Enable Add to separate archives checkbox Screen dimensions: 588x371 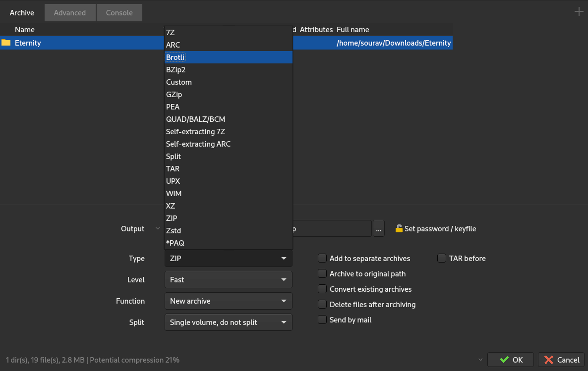click(322, 259)
